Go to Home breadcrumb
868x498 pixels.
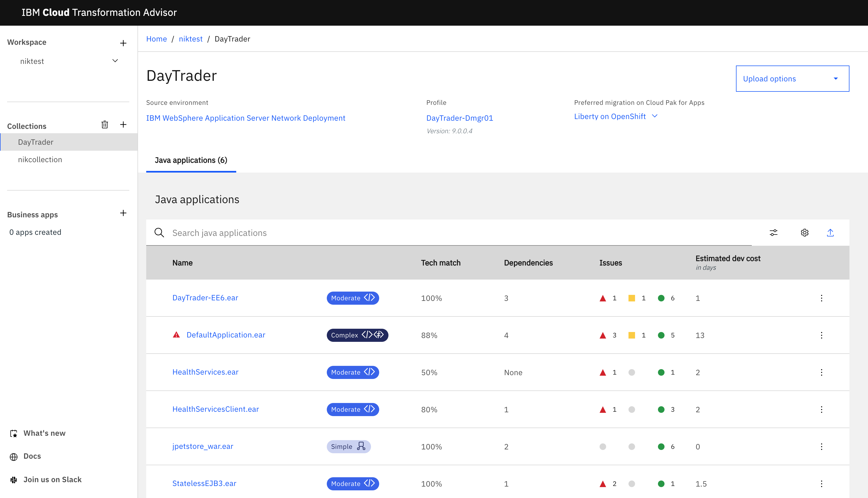157,39
